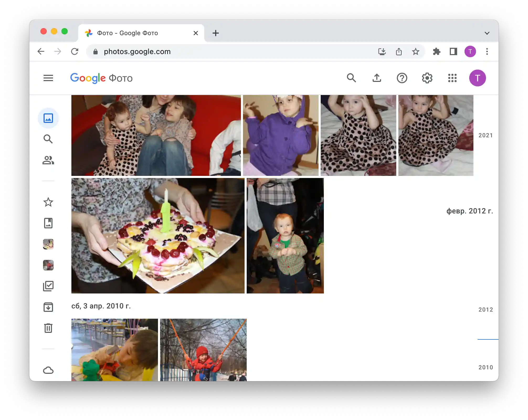Open the Archive sidebar icon
The height and width of the screenshot is (420, 528).
coord(48,307)
